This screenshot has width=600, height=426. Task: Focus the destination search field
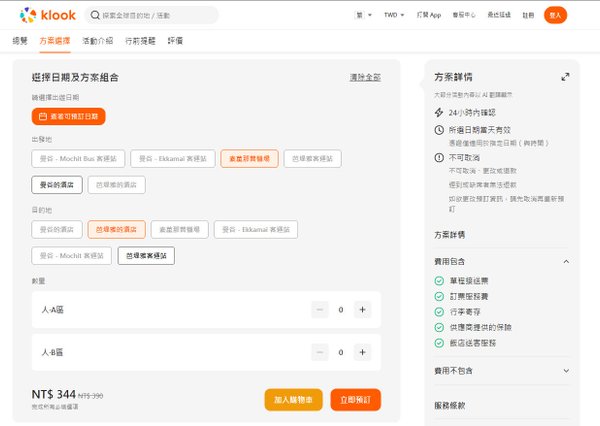click(x=152, y=15)
